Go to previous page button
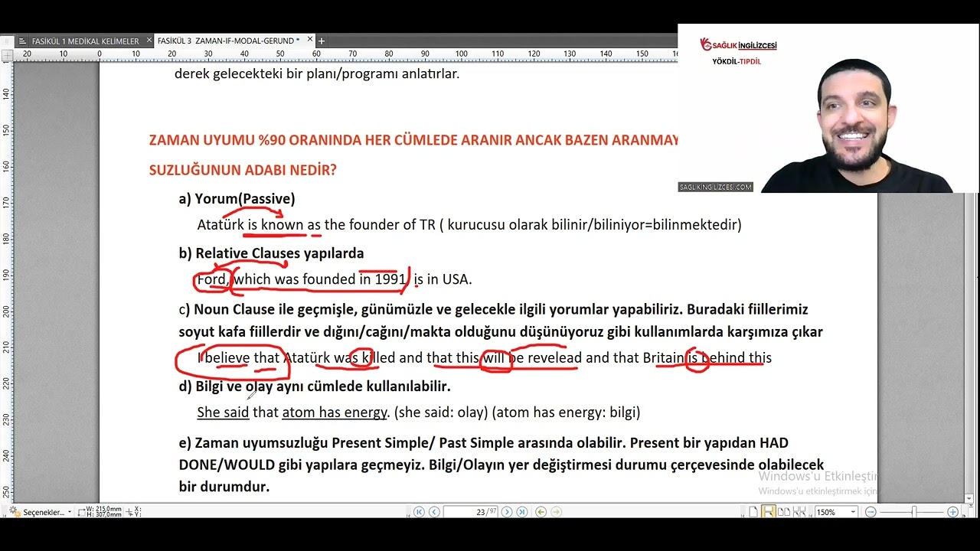Image resolution: width=980 pixels, height=551 pixels. (x=434, y=512)
